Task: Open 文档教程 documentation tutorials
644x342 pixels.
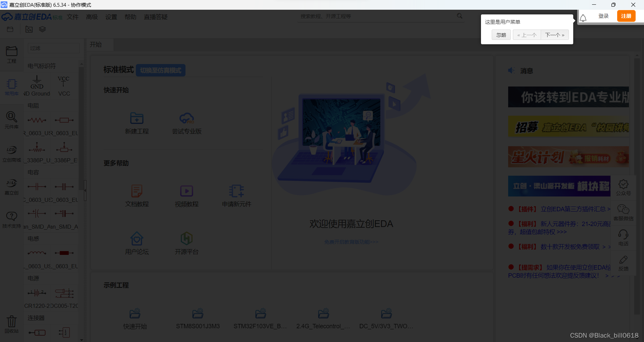Action: (137, 196)
